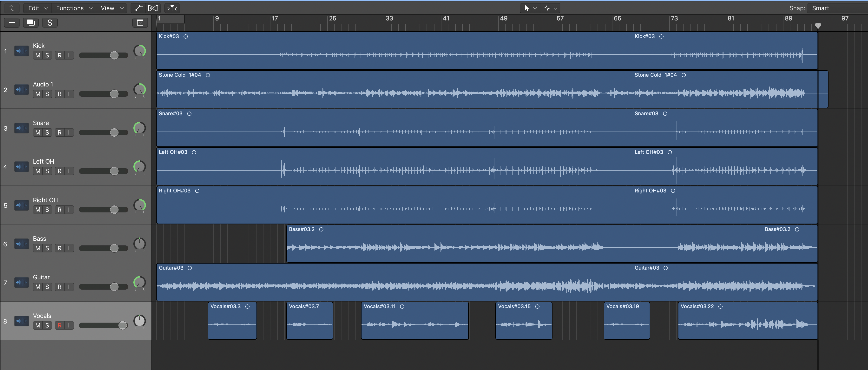Click the Guitar track waveform icon

click(22, 282)
